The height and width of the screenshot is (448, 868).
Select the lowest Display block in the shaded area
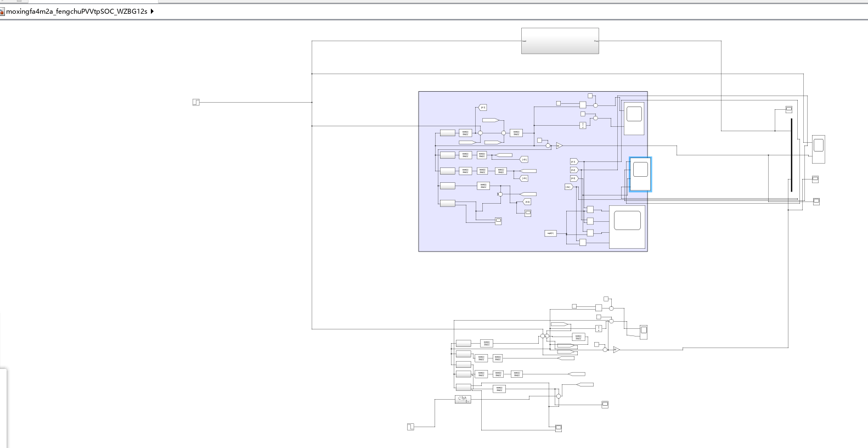click(498, 221)
